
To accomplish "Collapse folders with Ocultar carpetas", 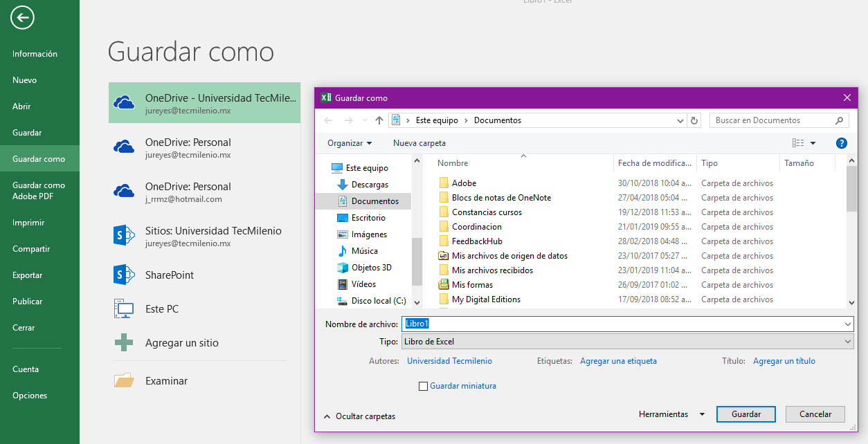I will (359, 416).
